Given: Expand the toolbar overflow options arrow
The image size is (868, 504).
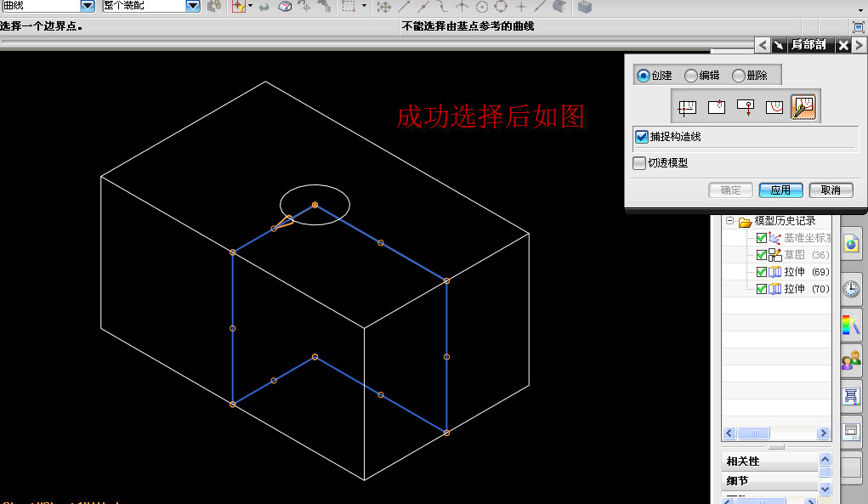Looking at the screenshot, I should point(859,9).
